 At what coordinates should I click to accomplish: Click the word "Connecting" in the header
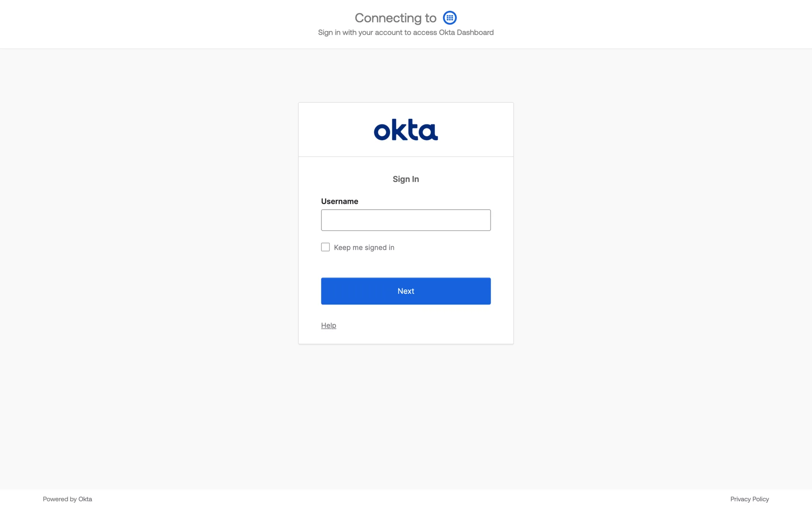click(x=388, y=18)
